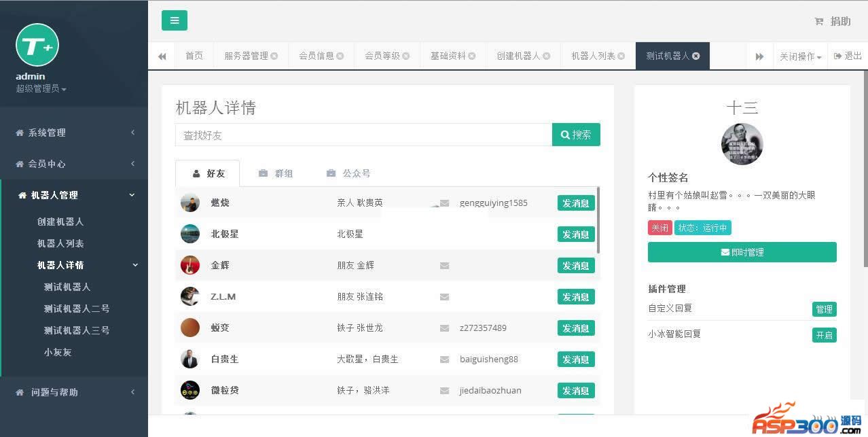This screenshot has width=868, height=437.
Task: Open the 关闭操作 dropdown
Action: 800,56
